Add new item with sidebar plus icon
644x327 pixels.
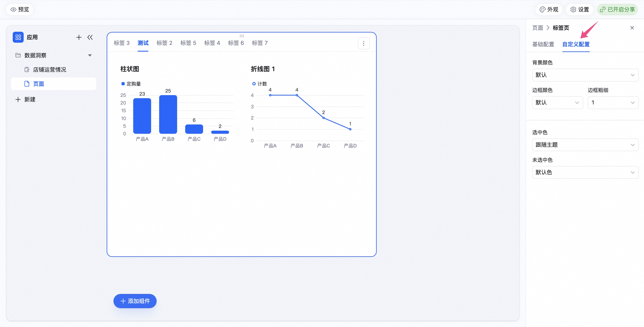click(x=79, y=37)
